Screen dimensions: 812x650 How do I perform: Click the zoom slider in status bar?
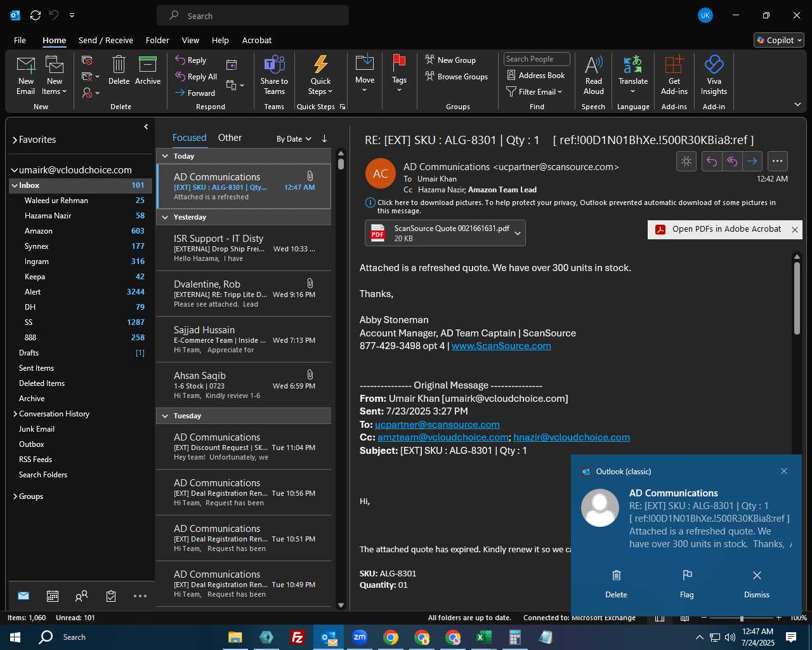[x=742, y=618]
